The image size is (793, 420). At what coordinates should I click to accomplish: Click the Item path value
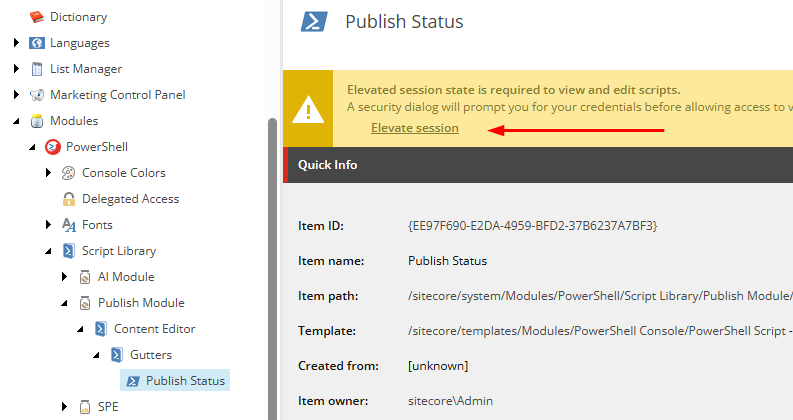coord(600,296)
